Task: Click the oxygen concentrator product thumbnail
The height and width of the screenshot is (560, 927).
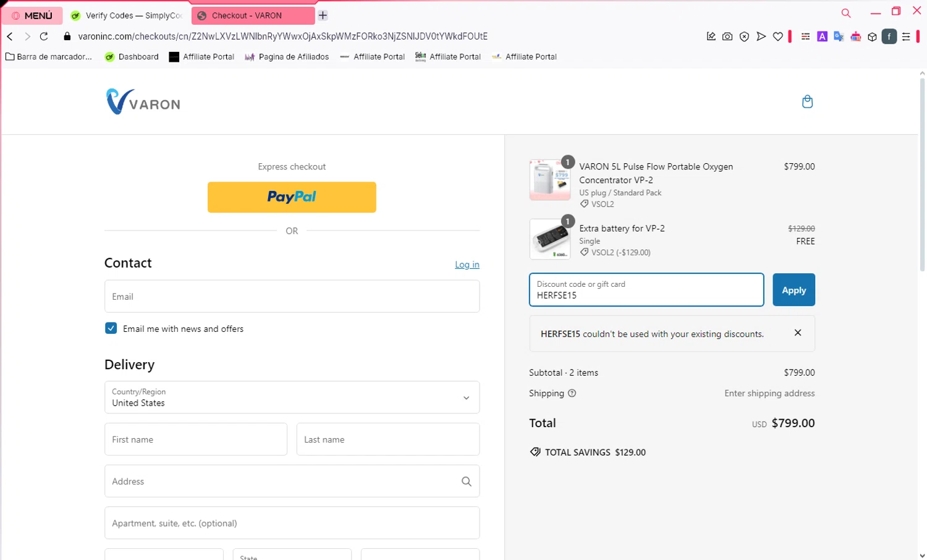Action: pyautogui.click(x=550, y=180)
